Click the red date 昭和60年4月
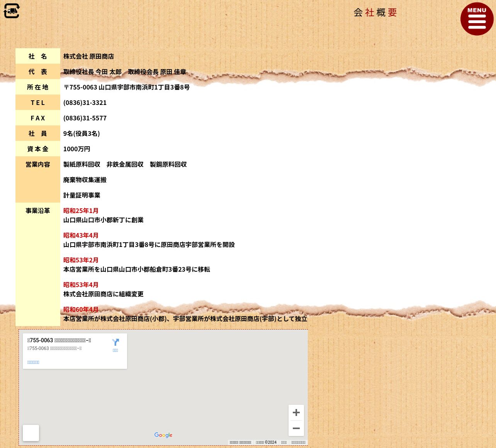The height and width of the screenshot is (448, 496). point(81,309)
